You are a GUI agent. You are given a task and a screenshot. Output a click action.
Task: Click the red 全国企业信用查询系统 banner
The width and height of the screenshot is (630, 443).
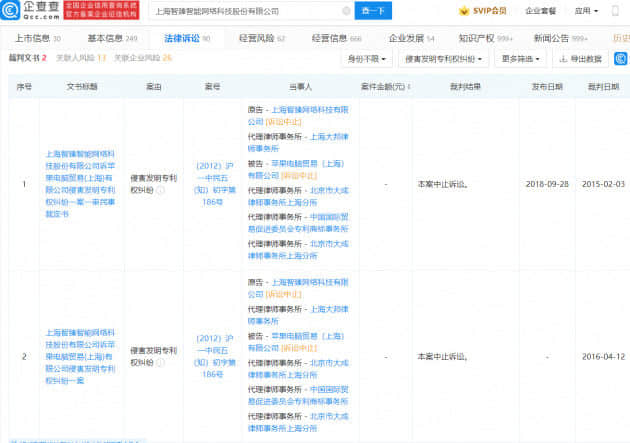(101, 10)
